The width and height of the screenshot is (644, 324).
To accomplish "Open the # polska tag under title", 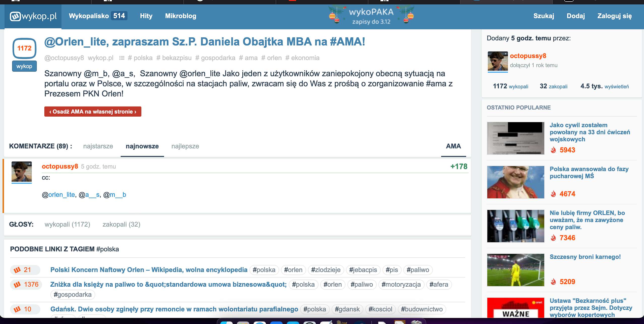I will pos(140,58).
